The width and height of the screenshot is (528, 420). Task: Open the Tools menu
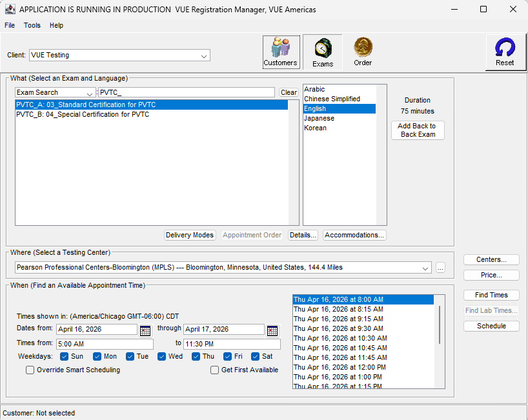[x=32, y=25]
